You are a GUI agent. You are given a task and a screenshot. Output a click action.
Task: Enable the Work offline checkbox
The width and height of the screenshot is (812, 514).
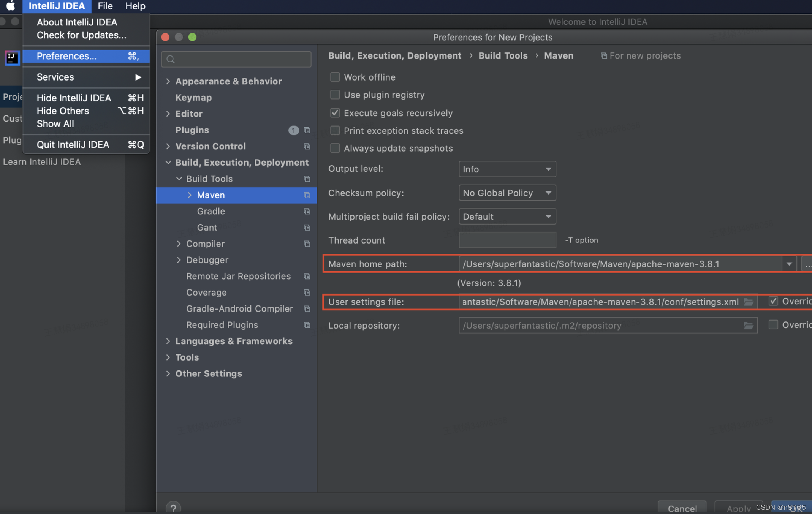pos(335,77)
